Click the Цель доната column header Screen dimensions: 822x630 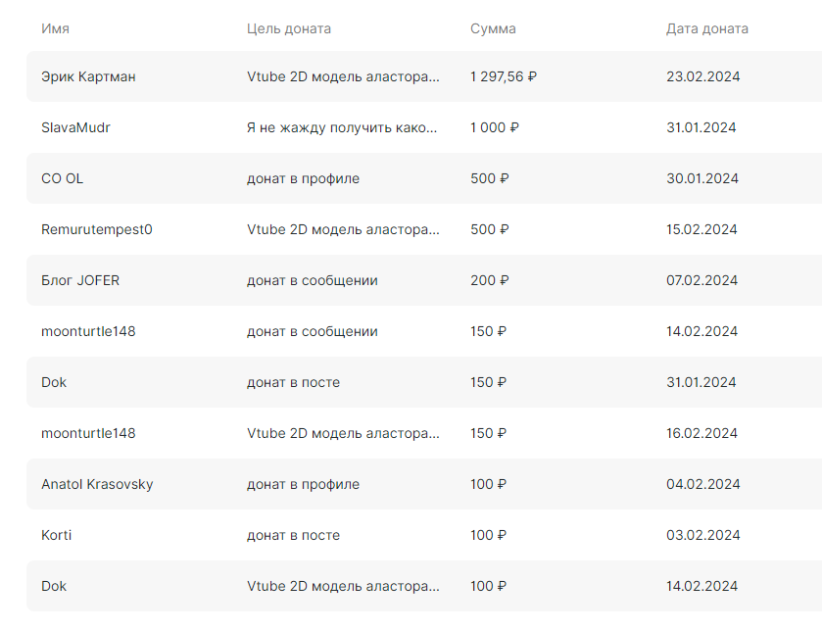click(x=289, y=28)
